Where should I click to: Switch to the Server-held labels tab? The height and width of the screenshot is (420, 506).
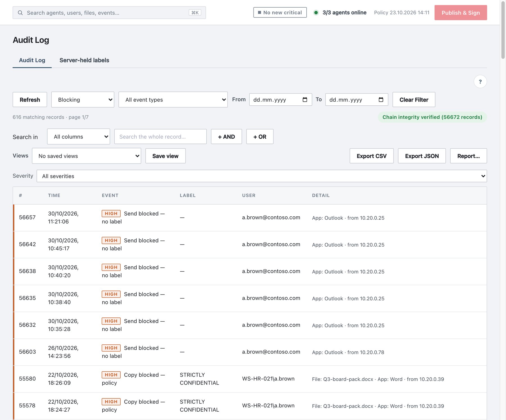pyautogui.click(x=84, y=60)
